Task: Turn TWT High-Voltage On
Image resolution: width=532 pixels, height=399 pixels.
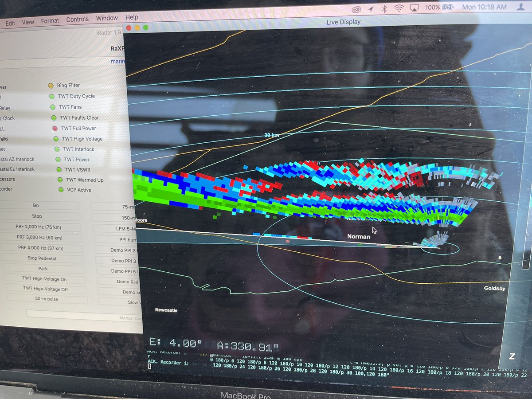Action: (x=44, y=279)
